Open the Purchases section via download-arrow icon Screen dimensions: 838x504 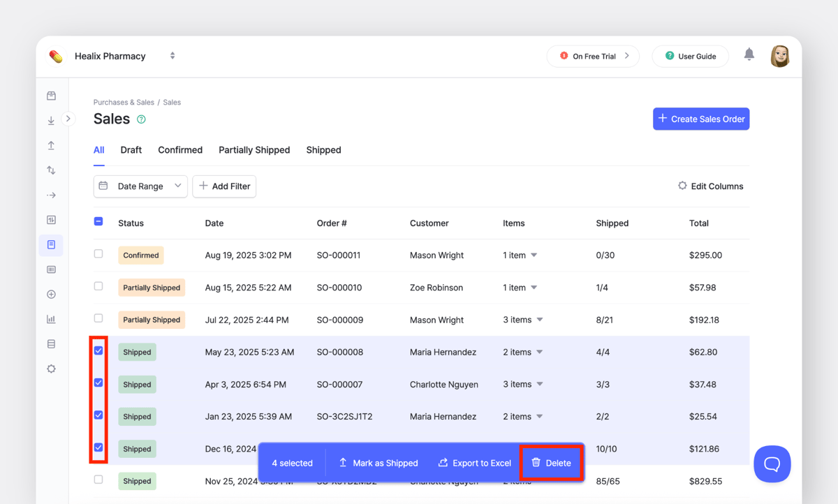tap(51, 120)
